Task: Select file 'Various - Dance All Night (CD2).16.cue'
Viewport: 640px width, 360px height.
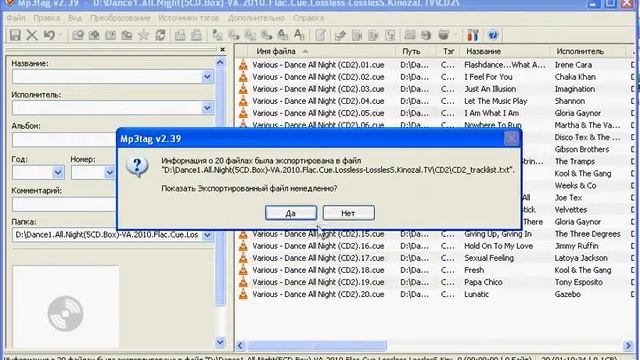Action: pos(318,246)
